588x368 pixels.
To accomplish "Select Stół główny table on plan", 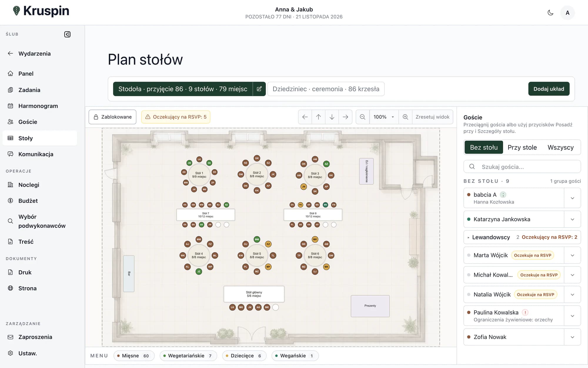I will coord(254,294).
